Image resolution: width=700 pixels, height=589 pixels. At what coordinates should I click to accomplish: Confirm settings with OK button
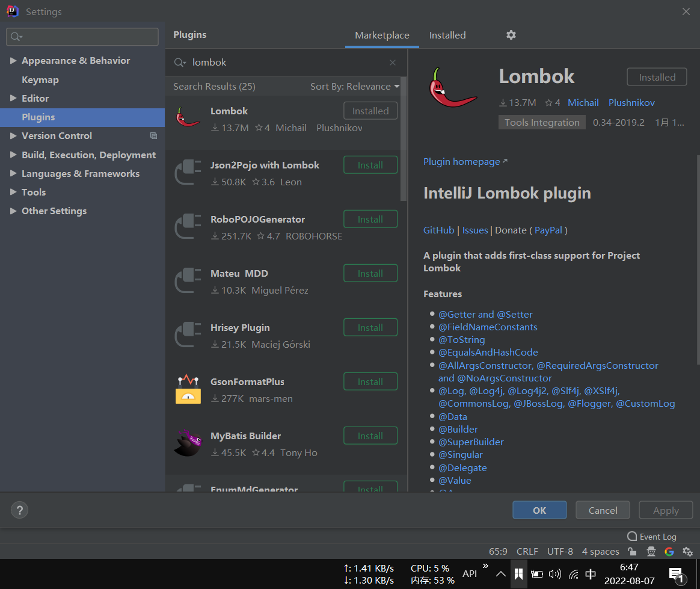point(539,510)
